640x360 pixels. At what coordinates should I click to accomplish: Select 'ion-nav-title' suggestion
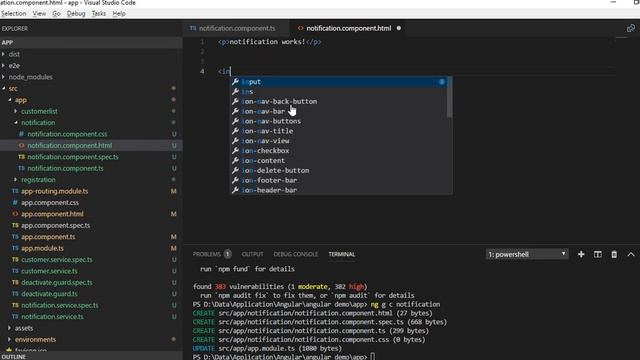339,131
